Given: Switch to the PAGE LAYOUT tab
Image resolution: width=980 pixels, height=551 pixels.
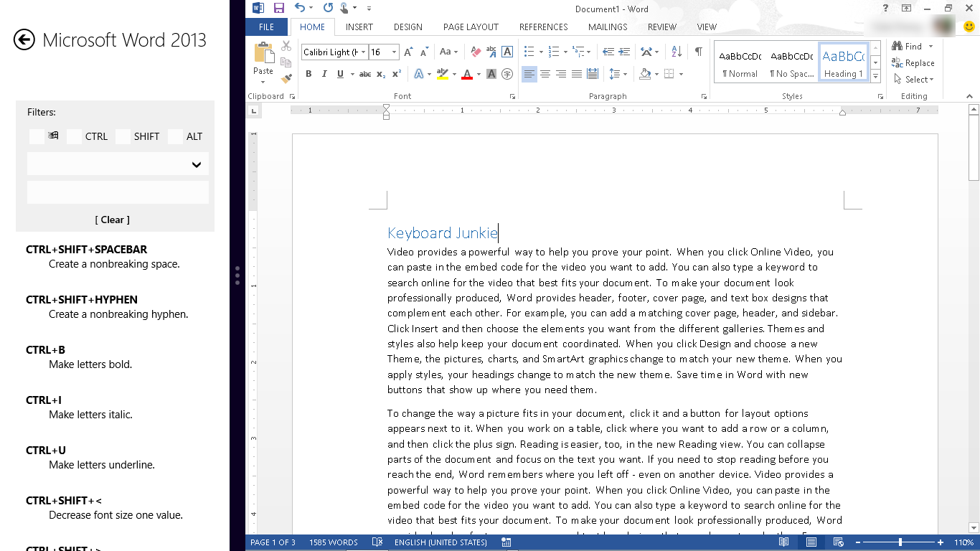Looking at the screenshot, I should [471, 27].
